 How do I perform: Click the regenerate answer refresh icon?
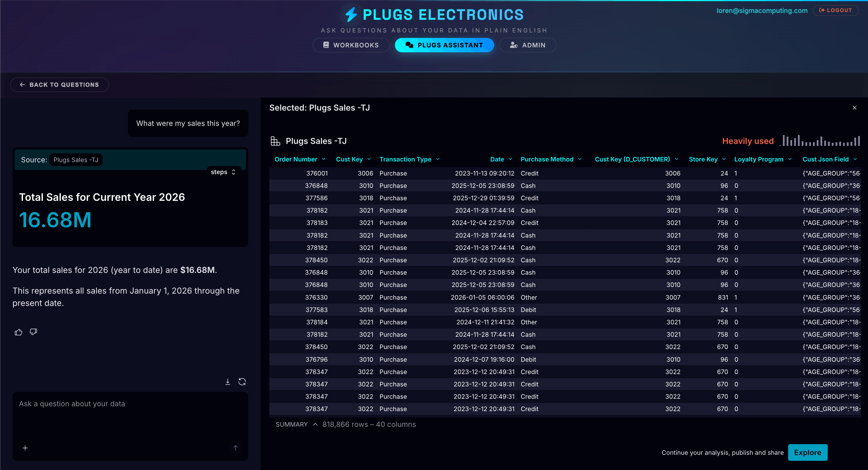tap(242, 382)
